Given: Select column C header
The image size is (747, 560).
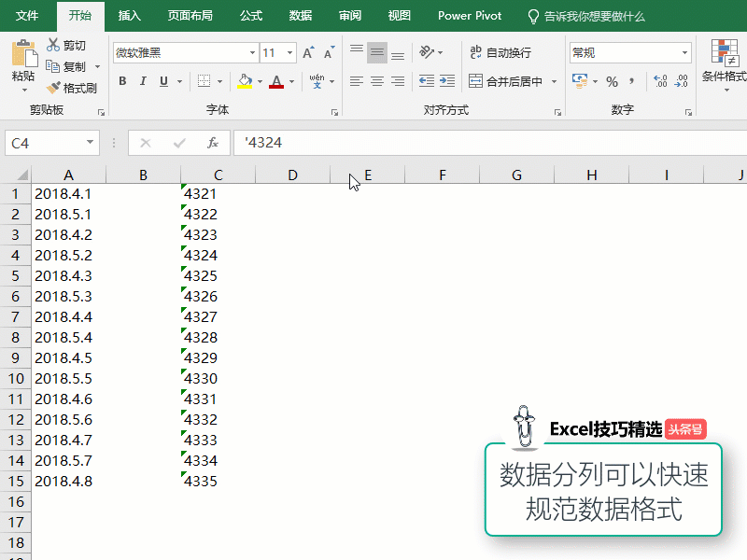Looking at the screenshot, I should (218, 175).
